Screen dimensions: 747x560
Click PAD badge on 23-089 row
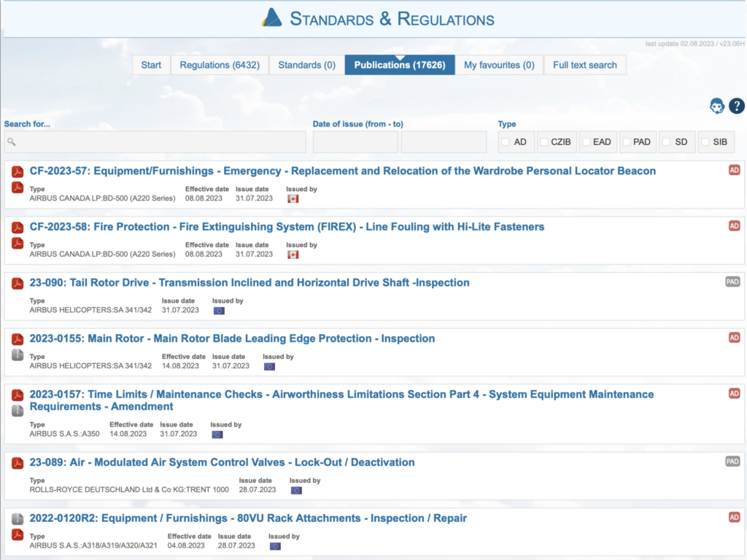coord(732,461)
